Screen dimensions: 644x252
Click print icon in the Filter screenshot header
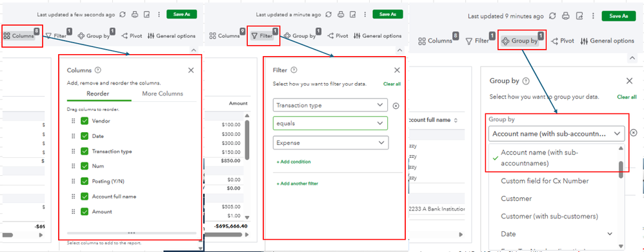pyautogui.click(x=341, y=14)
